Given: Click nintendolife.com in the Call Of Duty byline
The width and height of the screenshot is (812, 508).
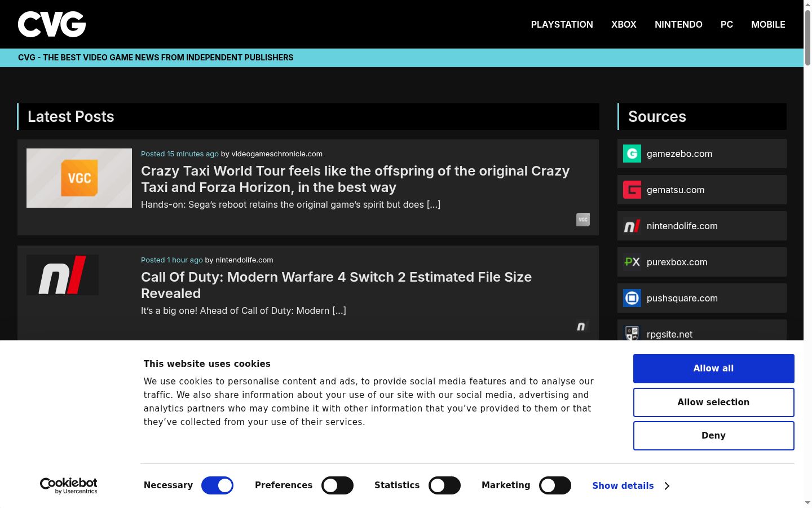Looking at the screenshot, I should point(244,260).
